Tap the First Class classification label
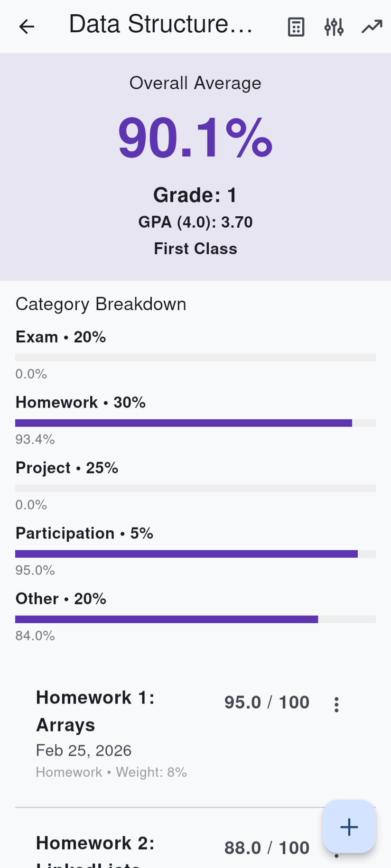The width and height of the screenshot is (391, 868). coord(195,249)
